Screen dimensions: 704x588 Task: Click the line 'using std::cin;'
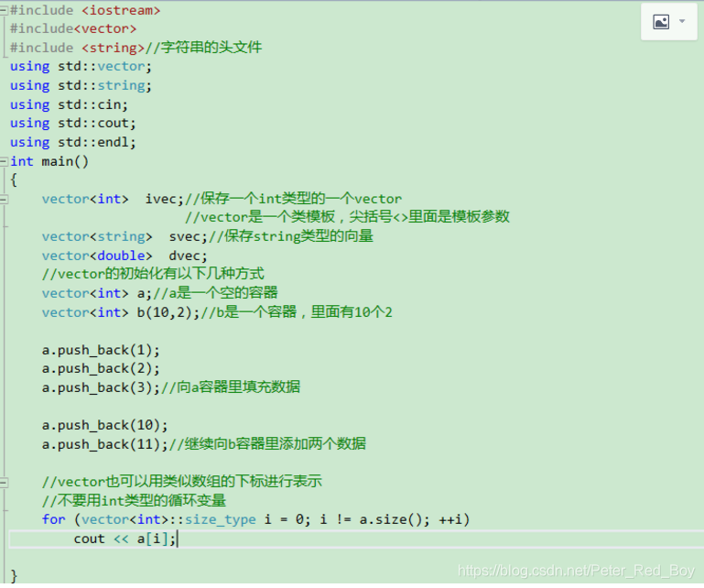tap(69, 104)
